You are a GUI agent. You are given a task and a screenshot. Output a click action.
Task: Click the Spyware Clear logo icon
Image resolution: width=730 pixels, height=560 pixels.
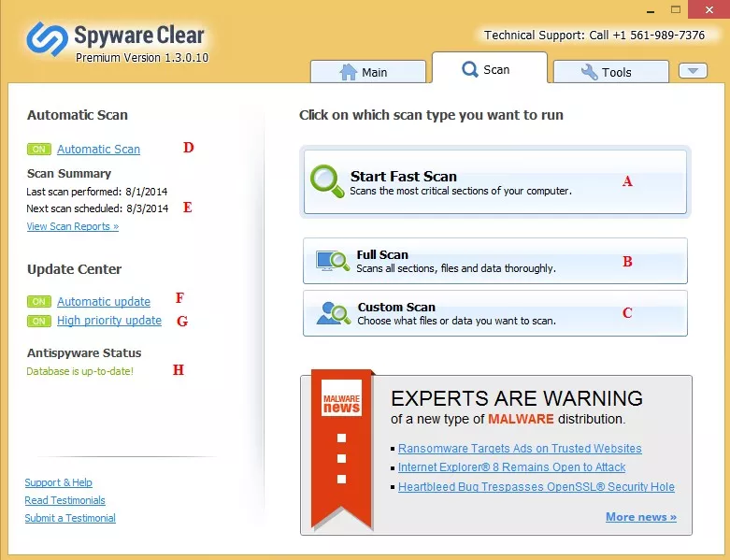point(47,39)
